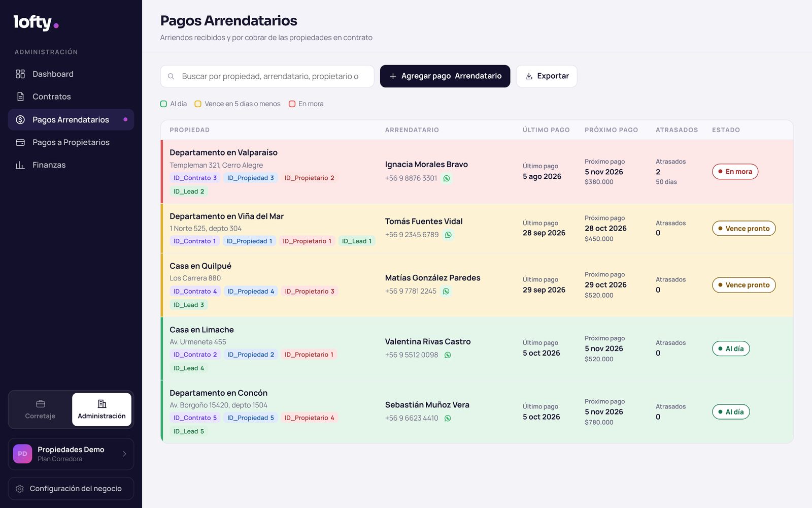This screenshot has width=812, height=508.
Task: Click ID_Lead 1 tag
Action: tap(357, 241)
